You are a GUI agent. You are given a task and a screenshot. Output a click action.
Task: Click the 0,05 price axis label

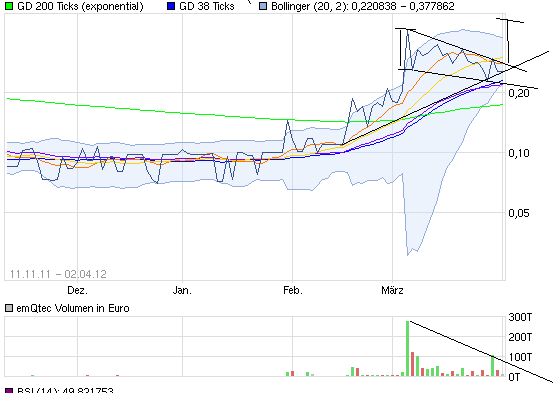click(519, 213)
